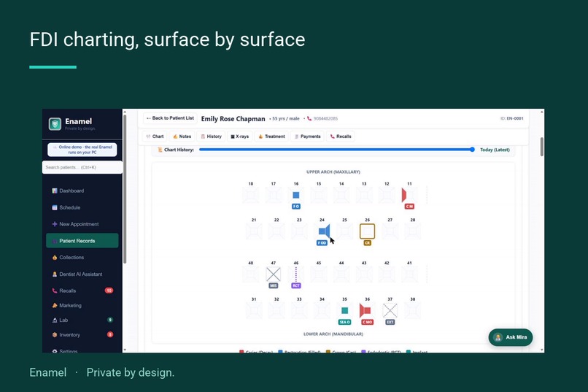Click the Chart History slider track
588x392 pixels.
point(336,150)
